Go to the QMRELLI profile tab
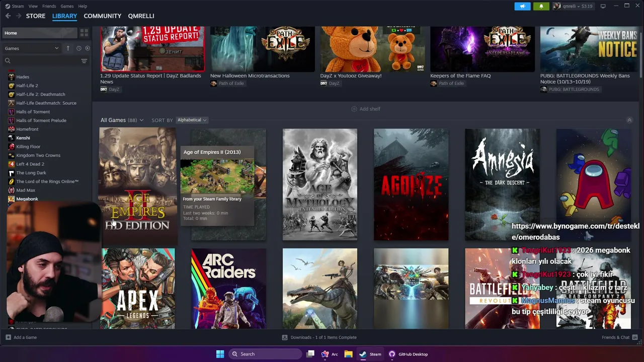Viewport: 644px width, 362px height. (141, 16)
